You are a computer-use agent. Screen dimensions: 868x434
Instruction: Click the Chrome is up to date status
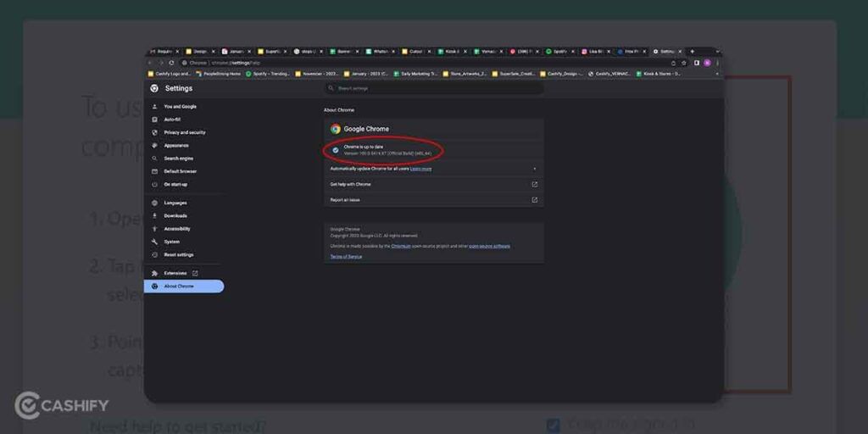(x=363, y=147)
